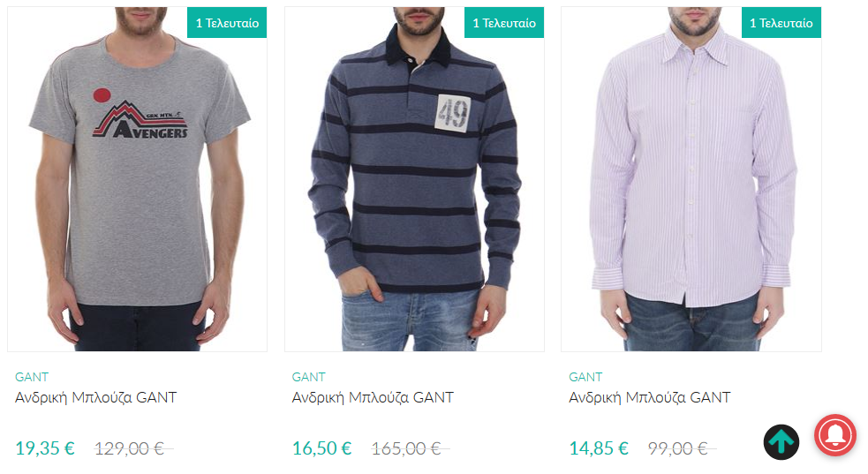Click the 14,85 € sale price
This screenshot has width=868, height=474.
pyautogui.click(x=599, y=448)
